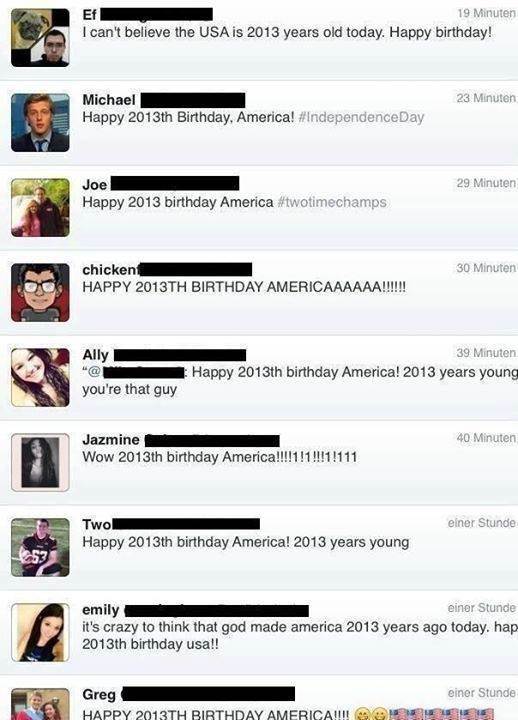The height and width of the screenshot is (720, 518).
Task: Open tweet about USA being 2013 years old
Action: click(287, 32)
